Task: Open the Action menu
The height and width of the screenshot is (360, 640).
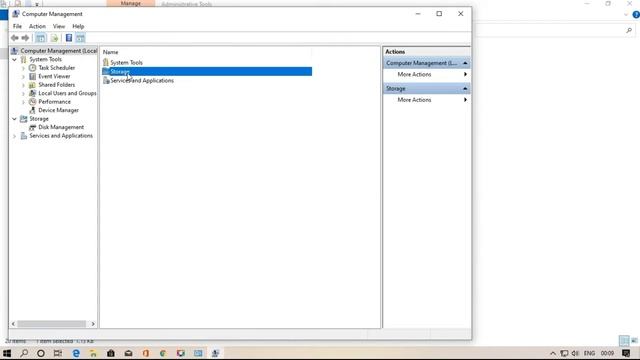Action: click(x=37, y=26)
